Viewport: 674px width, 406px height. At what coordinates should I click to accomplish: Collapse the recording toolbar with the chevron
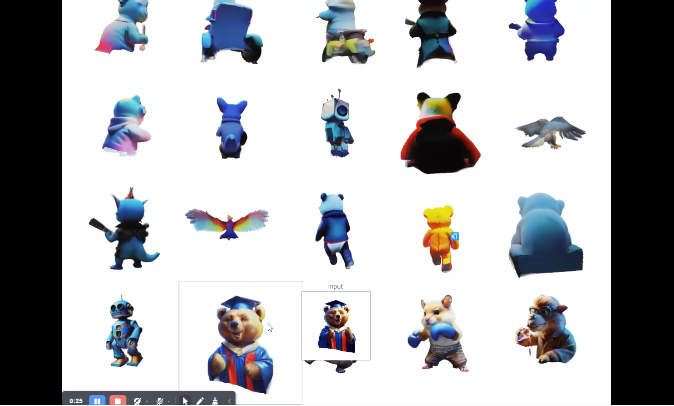pos(229,401)
